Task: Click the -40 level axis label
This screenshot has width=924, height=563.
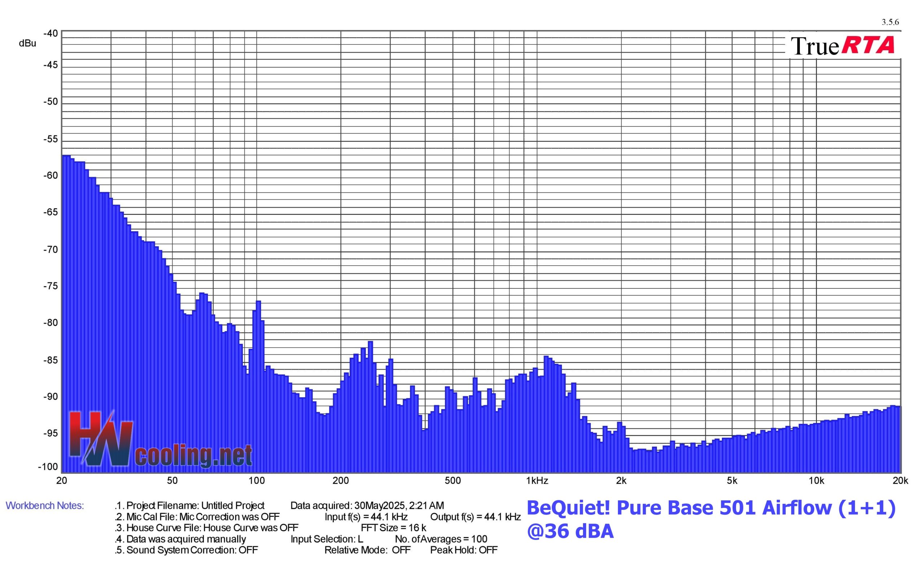Action: (x=51, y=34)
